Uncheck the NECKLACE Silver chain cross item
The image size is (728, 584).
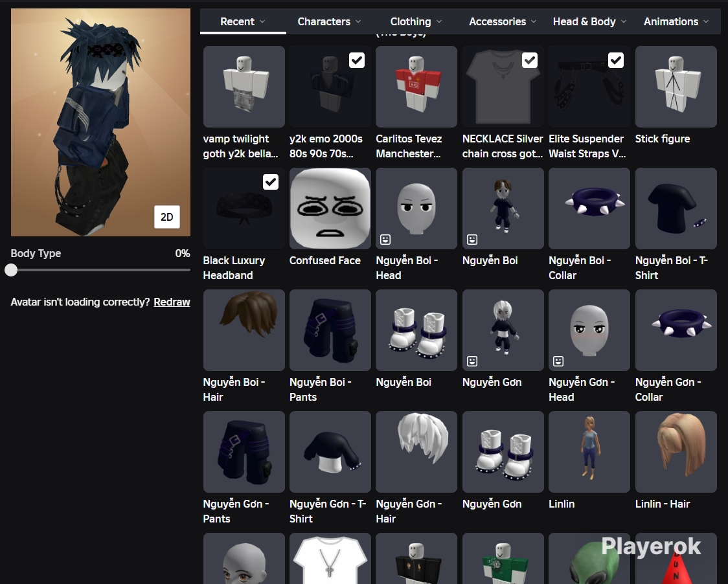530,60
